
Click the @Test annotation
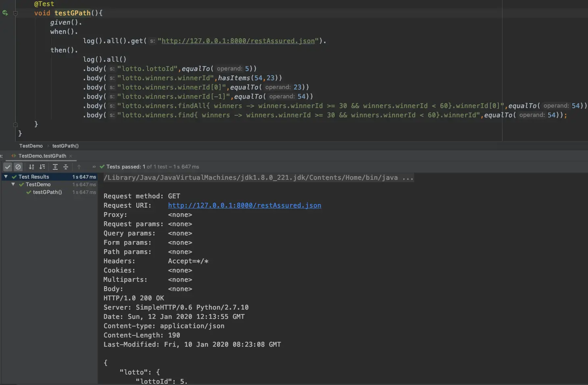(x=44, y=4)
